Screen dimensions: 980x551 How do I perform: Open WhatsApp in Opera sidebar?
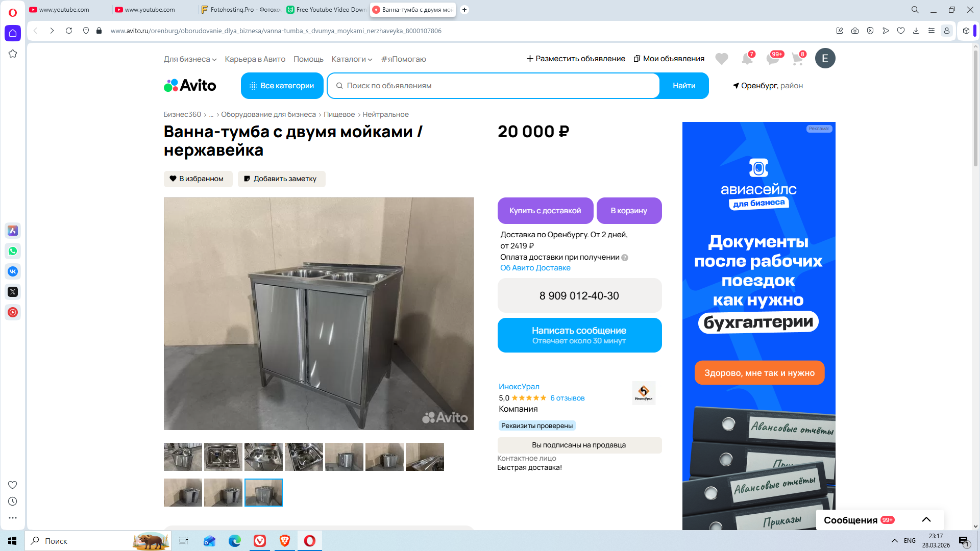pos(13,251)
